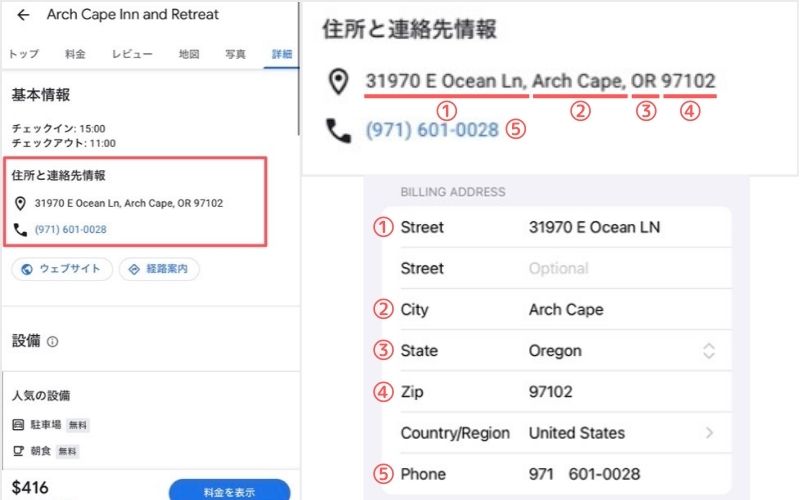Viewport: 800px width, 500px height.
Task: Select the 写真 tab
Action: 235,54
